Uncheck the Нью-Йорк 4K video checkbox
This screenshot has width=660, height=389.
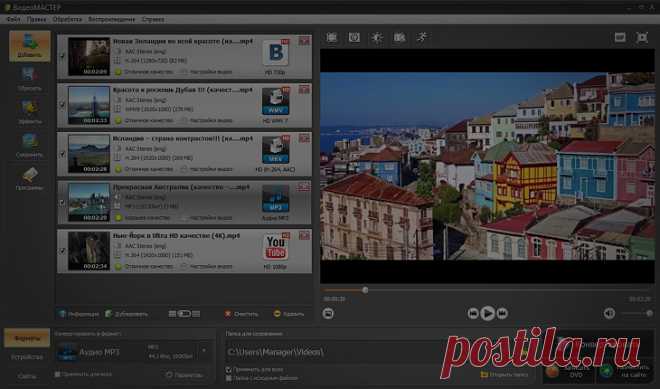point(63,251)
